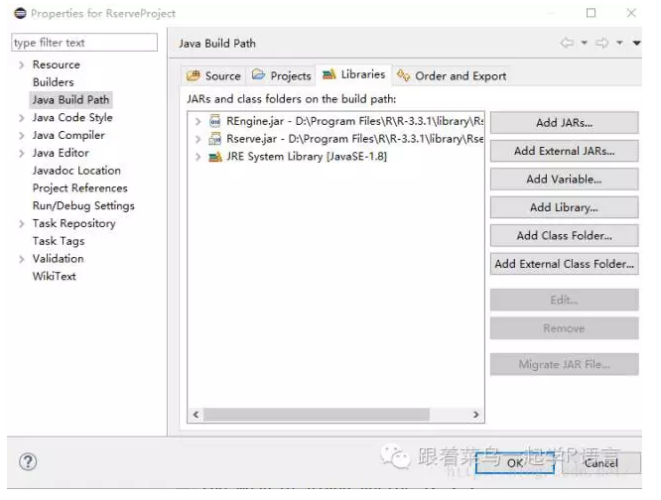Screen dimensions: 661x500
Task: Open the forward history dropdown arrow
Action: click(620, 43)
